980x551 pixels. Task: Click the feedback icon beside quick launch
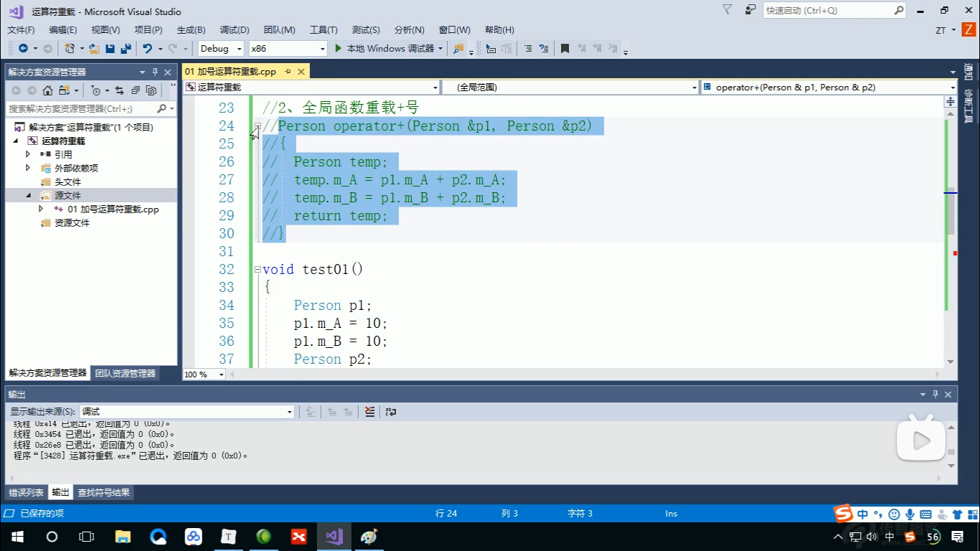click(750, 10)
